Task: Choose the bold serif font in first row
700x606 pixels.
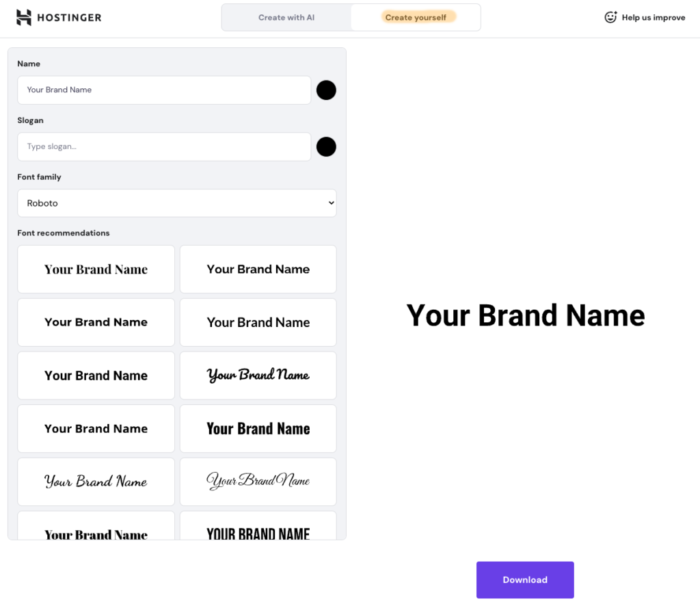Action: pos(96,269)
